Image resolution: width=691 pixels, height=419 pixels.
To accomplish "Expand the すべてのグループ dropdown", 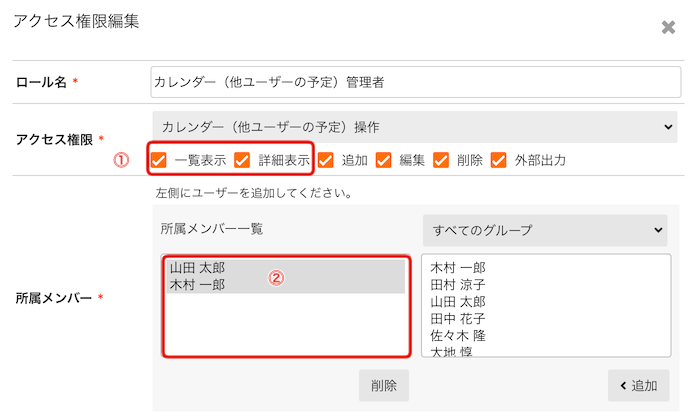I will (545, 230).
